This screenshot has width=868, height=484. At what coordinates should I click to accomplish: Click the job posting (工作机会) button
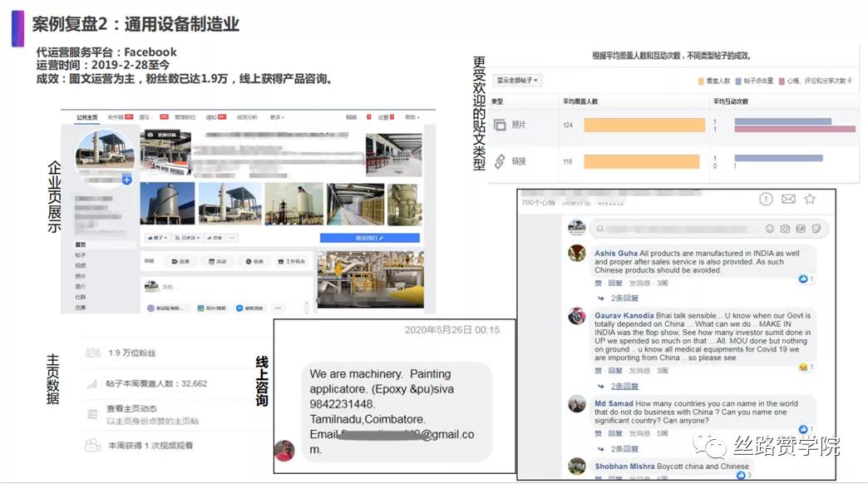pos(292,261)
